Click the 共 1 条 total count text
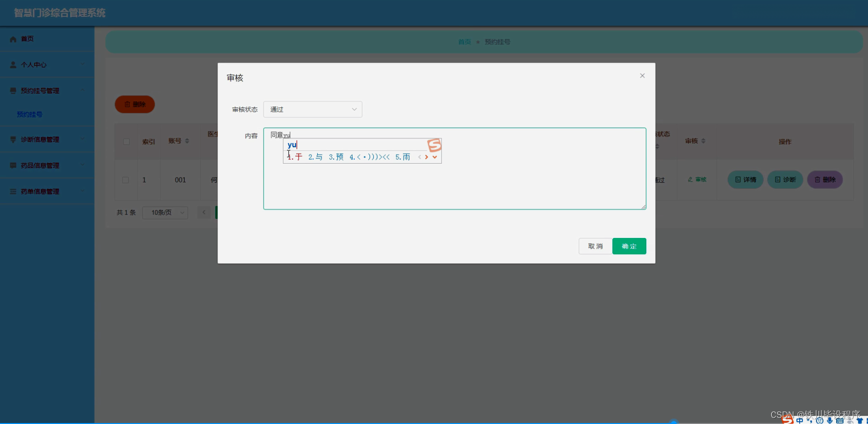868x424 pixels. coord(126,213)
